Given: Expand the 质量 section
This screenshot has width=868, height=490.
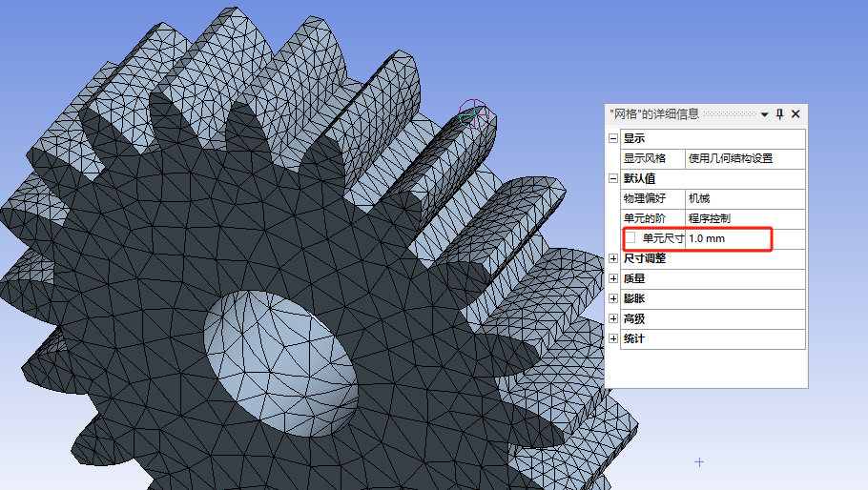Looking at the screenshot, I should click(613, 278).
